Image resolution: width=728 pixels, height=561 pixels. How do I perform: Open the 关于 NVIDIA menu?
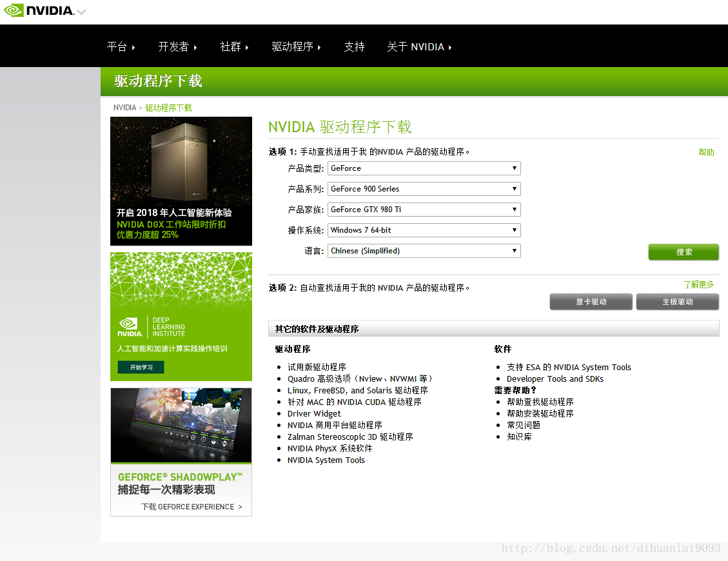click(419, 46)
